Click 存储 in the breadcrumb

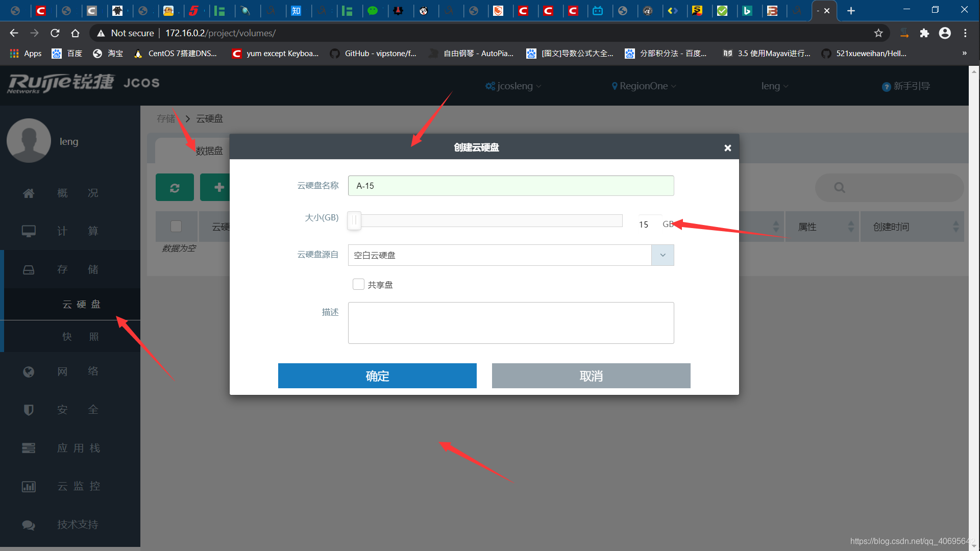pos(166,119)
